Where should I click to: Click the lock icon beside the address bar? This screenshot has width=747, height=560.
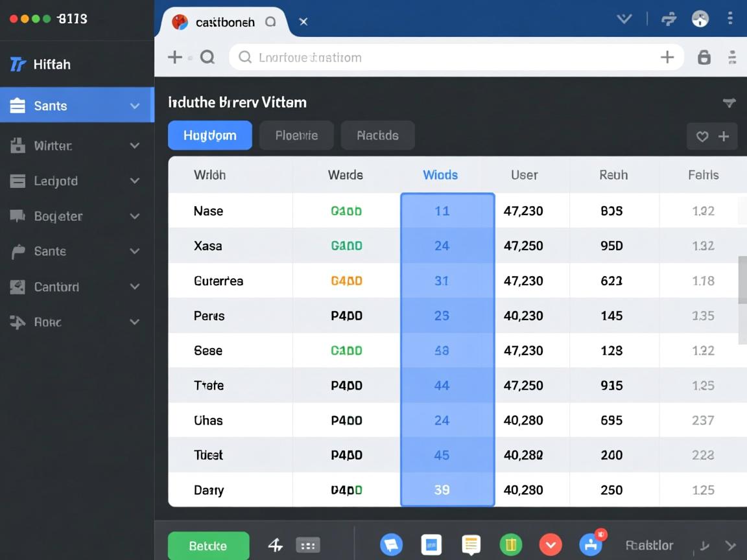(704, 58)
